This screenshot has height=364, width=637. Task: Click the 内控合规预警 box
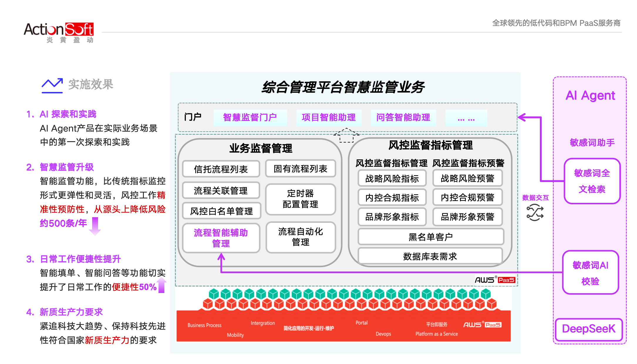(468, 197)
